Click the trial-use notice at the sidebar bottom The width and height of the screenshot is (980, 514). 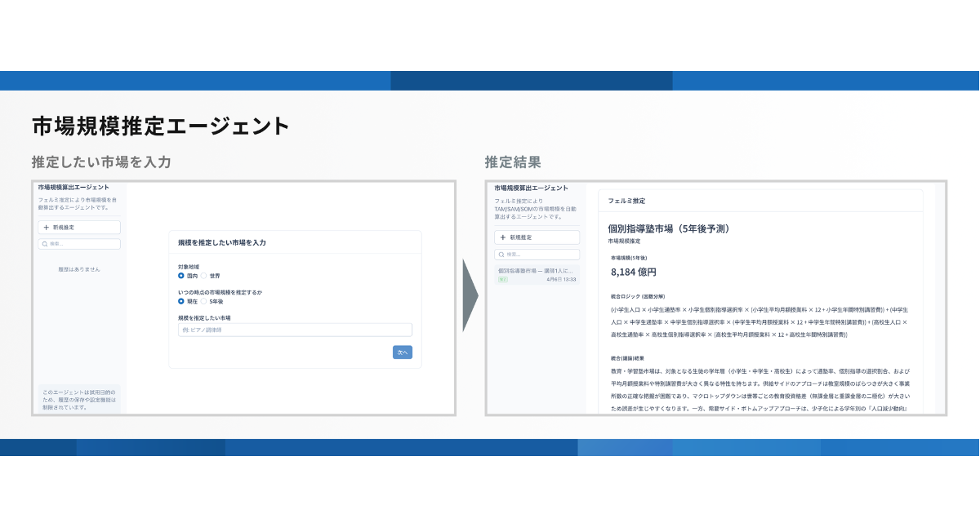79,399
